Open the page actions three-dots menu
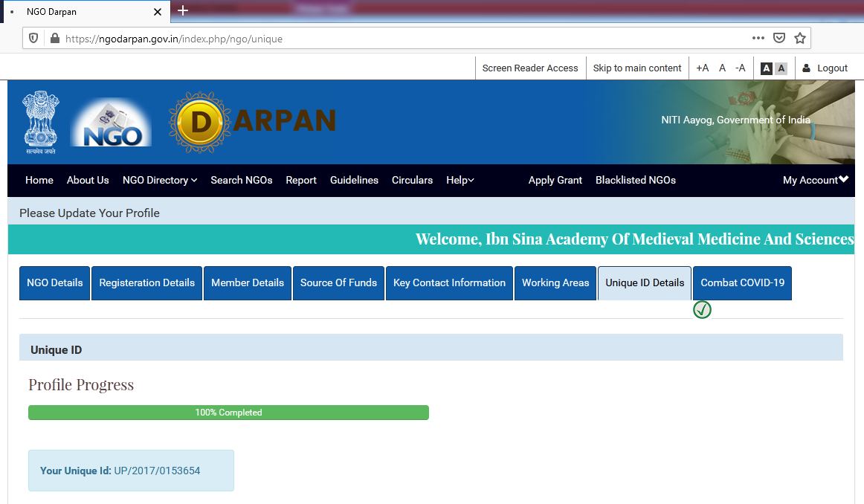Viewport: 864px width, 504px height. pos(758,38)
